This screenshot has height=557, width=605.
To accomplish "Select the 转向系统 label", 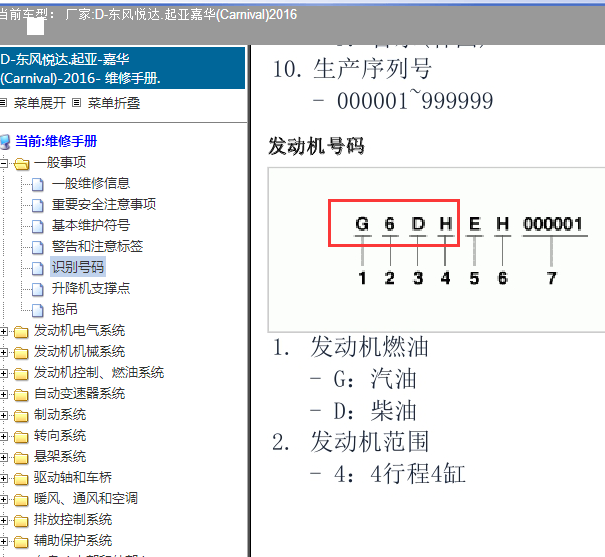I will pos(60,435).
